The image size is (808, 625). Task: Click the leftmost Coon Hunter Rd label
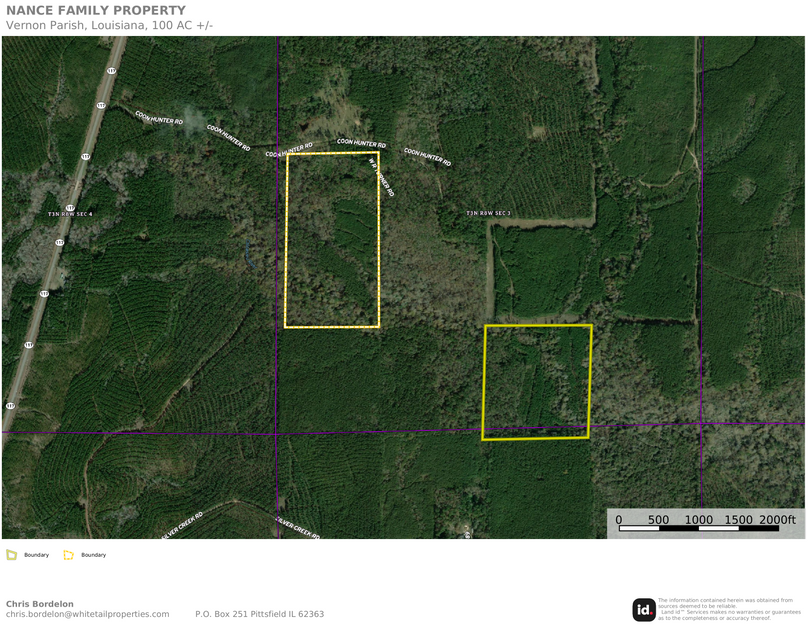pyautogui.click(x=159, y=118)
